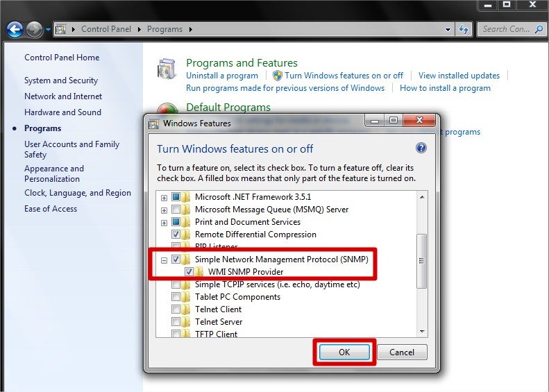Image resolution: width=549 pixels, height=392 pixels.
Task: Enable the Telnet Server checkbox
Action: (176, 322)
